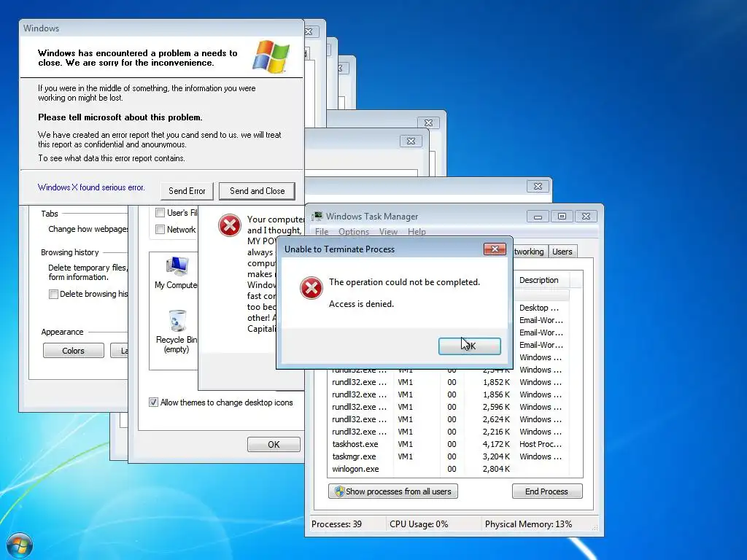The width and height of the screenshot is (747, 560).
Task: Click the Colors button under Appearance
Action: click(x=74, y=351)
